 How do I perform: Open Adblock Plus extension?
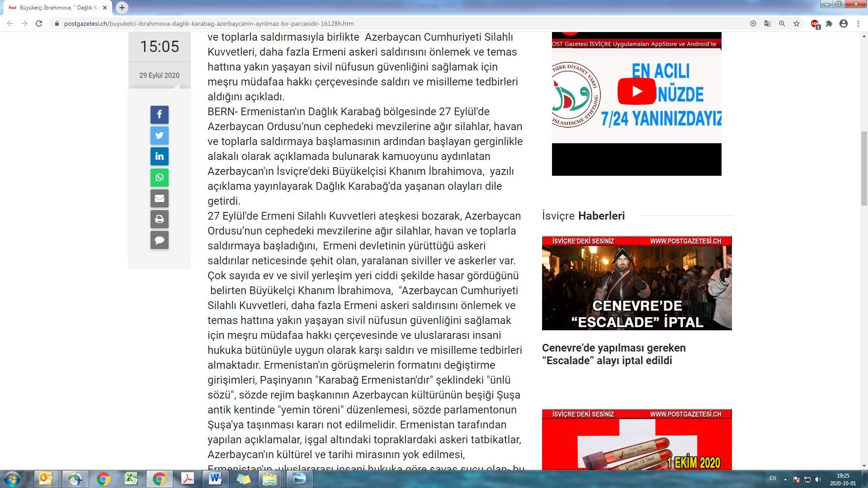(815, 24)
